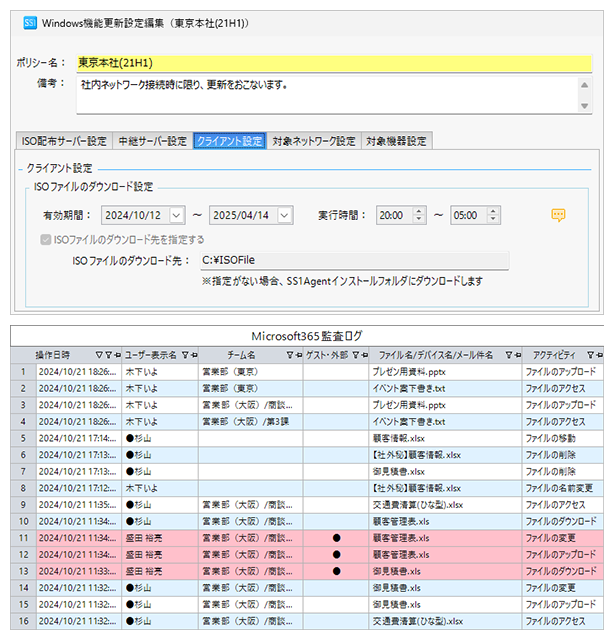Click the チーム名 column header

241,355
